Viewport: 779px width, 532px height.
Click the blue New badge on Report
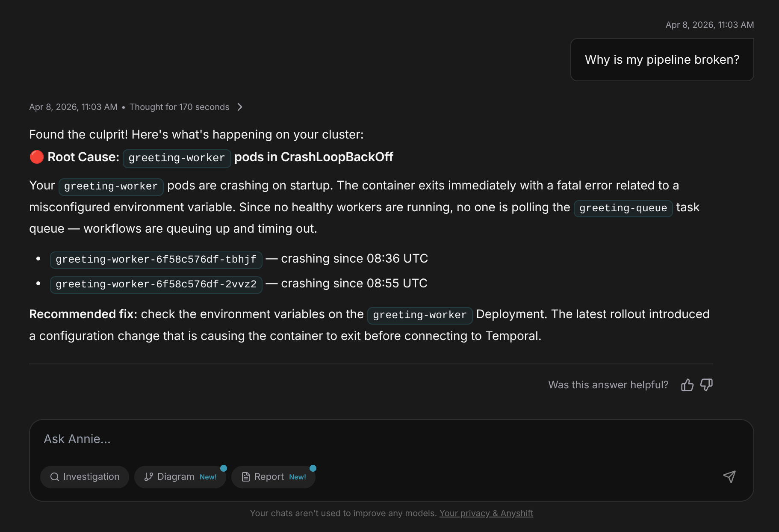313,468
